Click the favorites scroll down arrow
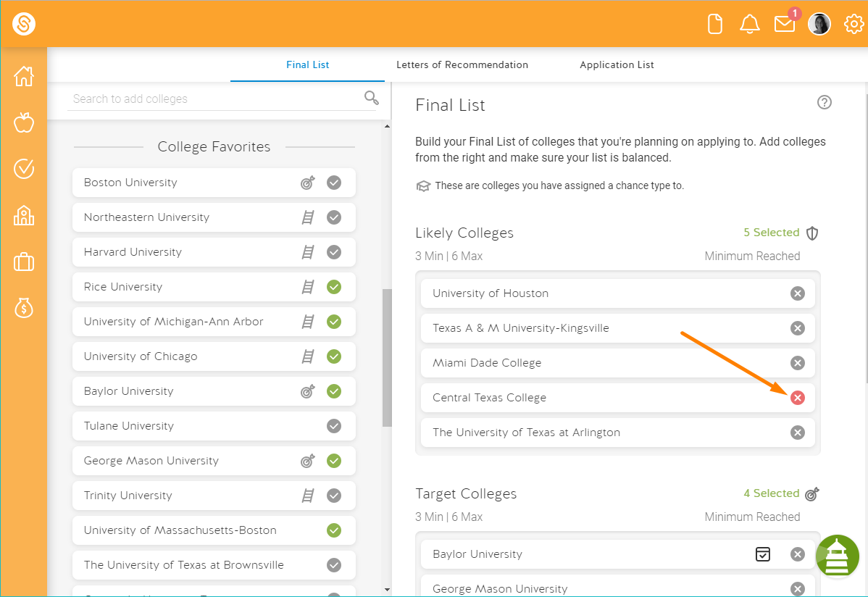 (x=387, y=590)
